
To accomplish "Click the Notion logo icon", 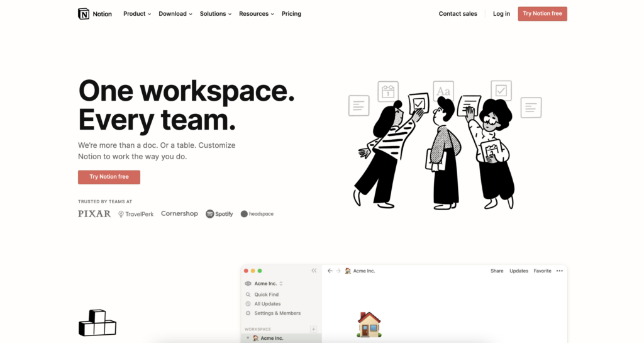I will pyautogui.click(x=84, y=14).
